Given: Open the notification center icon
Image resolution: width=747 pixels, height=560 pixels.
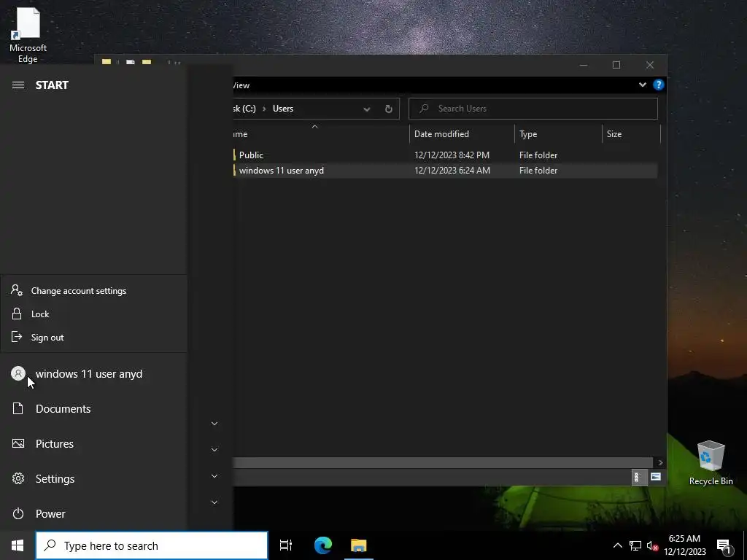Looking at the screenshot, I should pyautogui.click(x=724, y=545).
